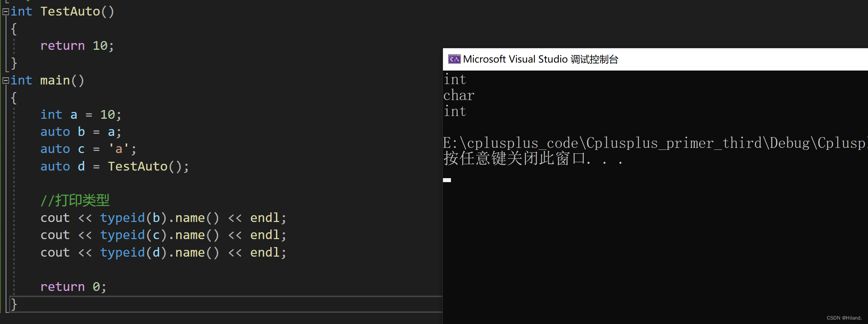Collapse the TestAuto function fold marker
This screenshot has width=868, height=324.
pyautogui.click(x=6, y=12)
